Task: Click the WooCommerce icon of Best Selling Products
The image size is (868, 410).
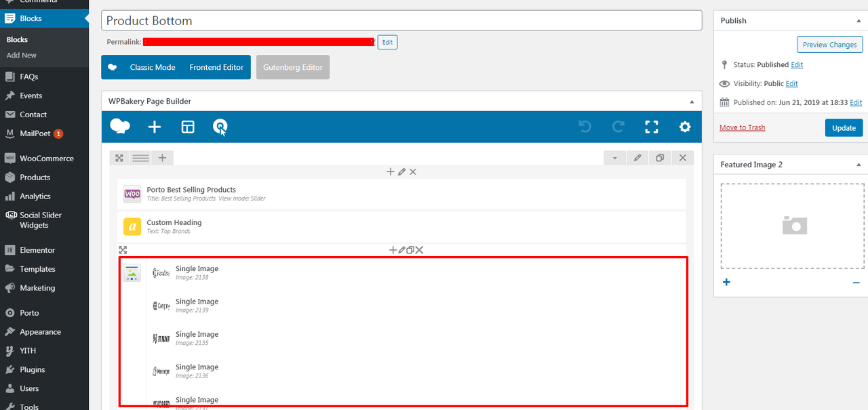Action: [x=132, y=194]
